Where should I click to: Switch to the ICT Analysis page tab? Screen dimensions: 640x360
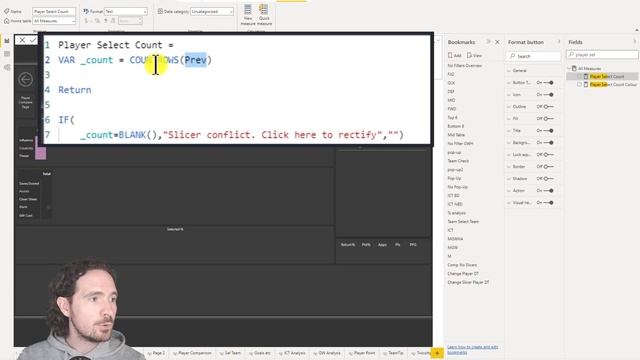coord(292,353)
